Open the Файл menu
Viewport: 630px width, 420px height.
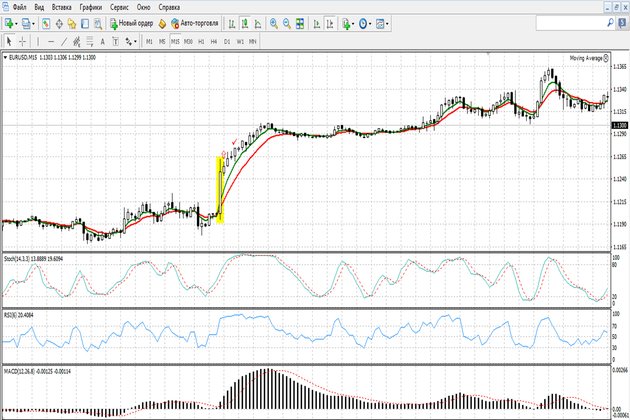point(20,6)
